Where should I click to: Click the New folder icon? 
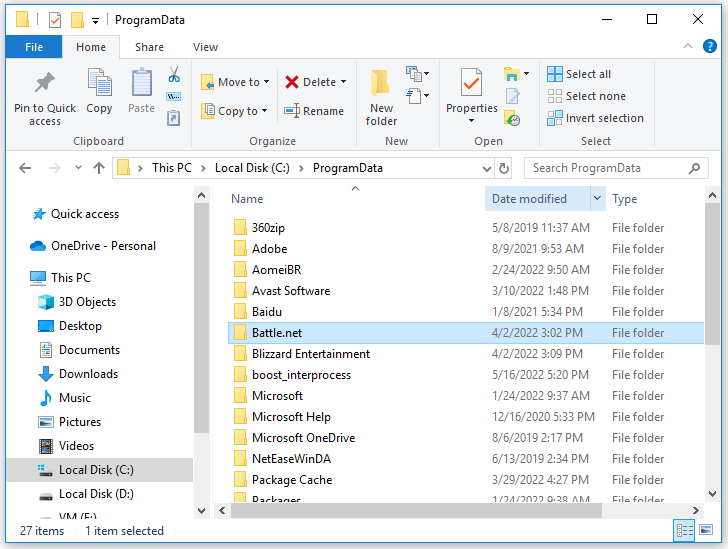pos(381,83)
